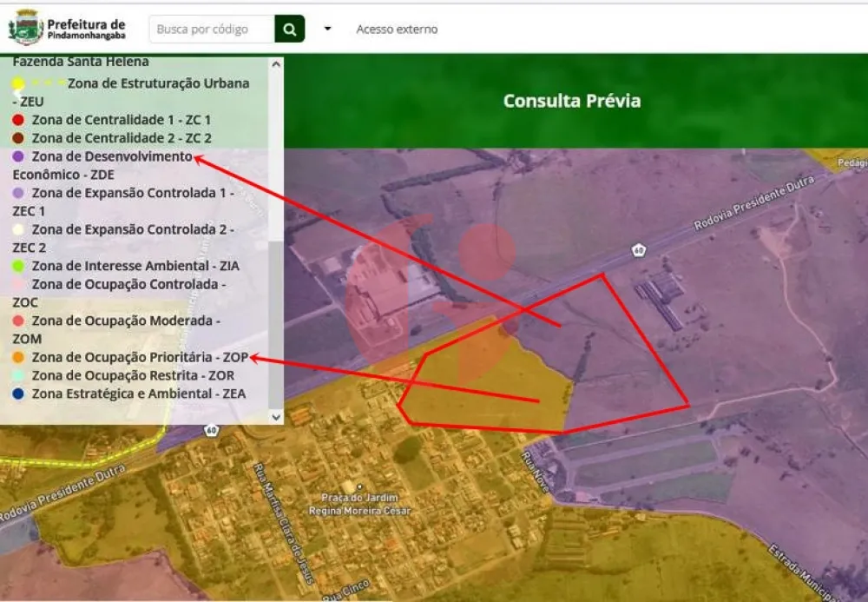Viewport: 868px width, 602px height.
Task: Open the caret dropdown beside the search button
Action: pos(327,29)
